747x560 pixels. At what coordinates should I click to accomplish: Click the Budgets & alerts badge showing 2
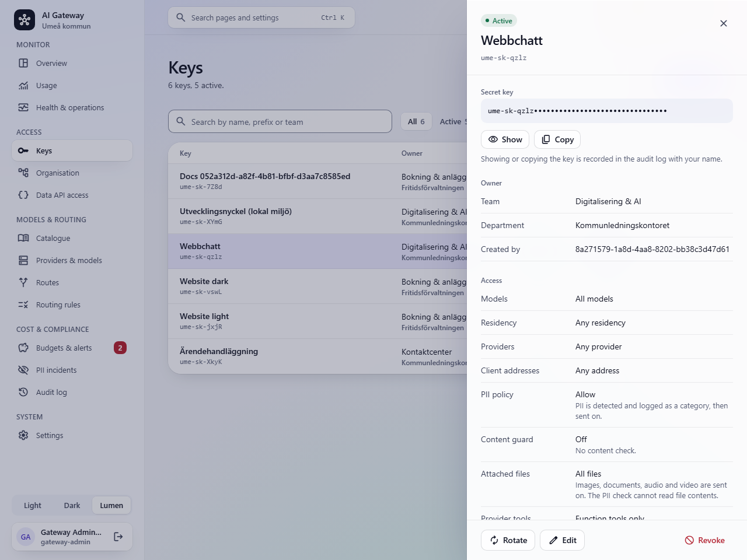click(120, 348)
